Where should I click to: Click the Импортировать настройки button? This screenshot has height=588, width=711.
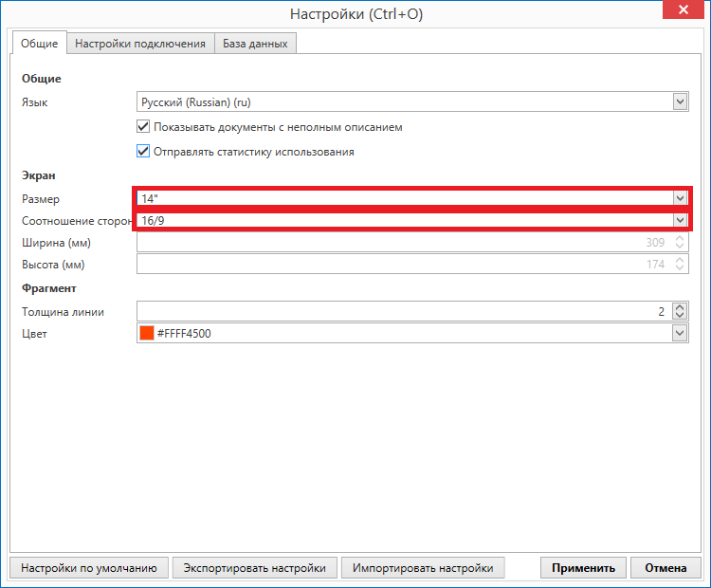[423, 567]
